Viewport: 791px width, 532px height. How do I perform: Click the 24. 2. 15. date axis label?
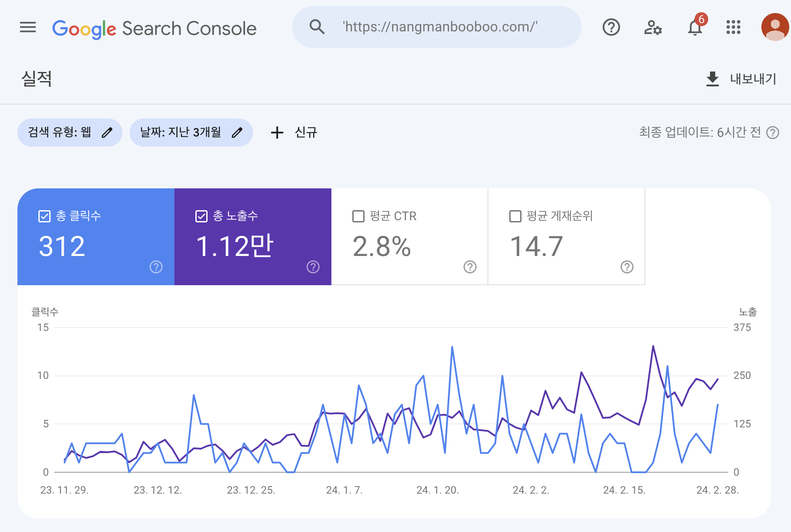click(624, 490)
